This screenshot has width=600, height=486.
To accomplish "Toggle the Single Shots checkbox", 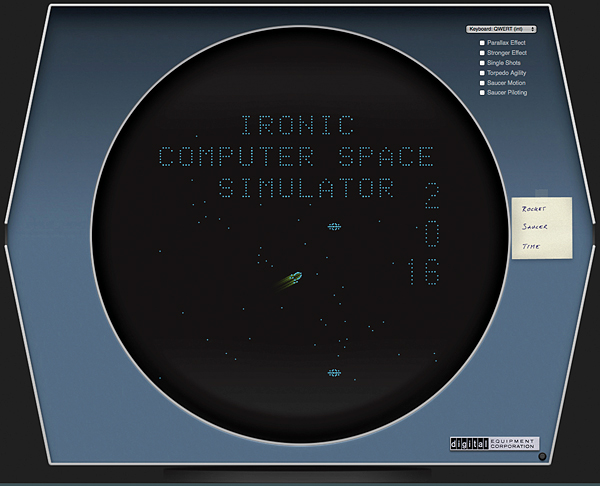I will click(x=482, y=63).
